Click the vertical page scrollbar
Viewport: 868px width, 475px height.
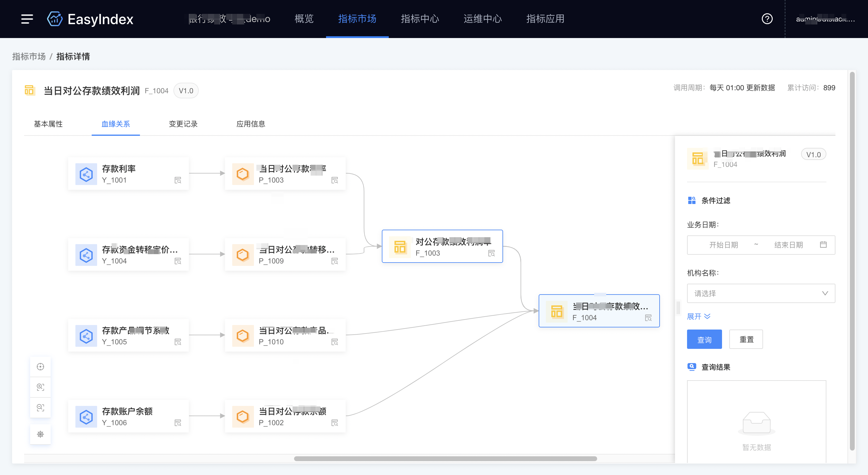click(853, 261)
